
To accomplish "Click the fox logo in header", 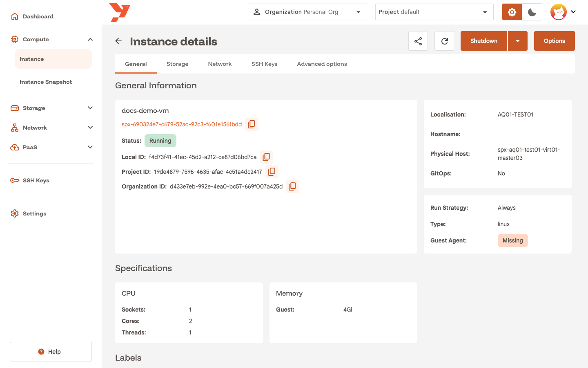I will click(x=120, y=12).
